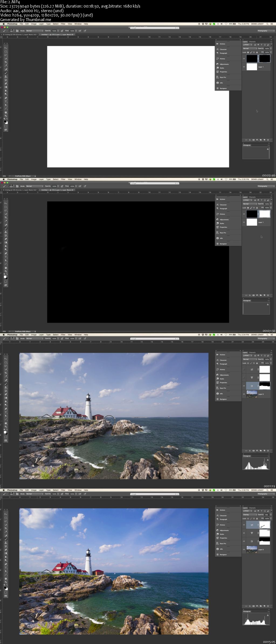Toggle the brightness adjustment layer eye in 00:15:05 frame
This screenshot has height=644, width=276.
pos(244,541)
